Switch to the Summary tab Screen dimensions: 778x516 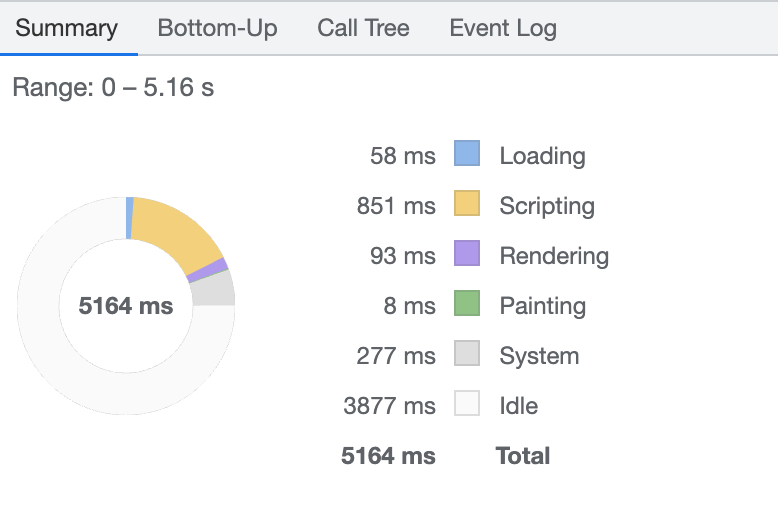coord(66,28)
